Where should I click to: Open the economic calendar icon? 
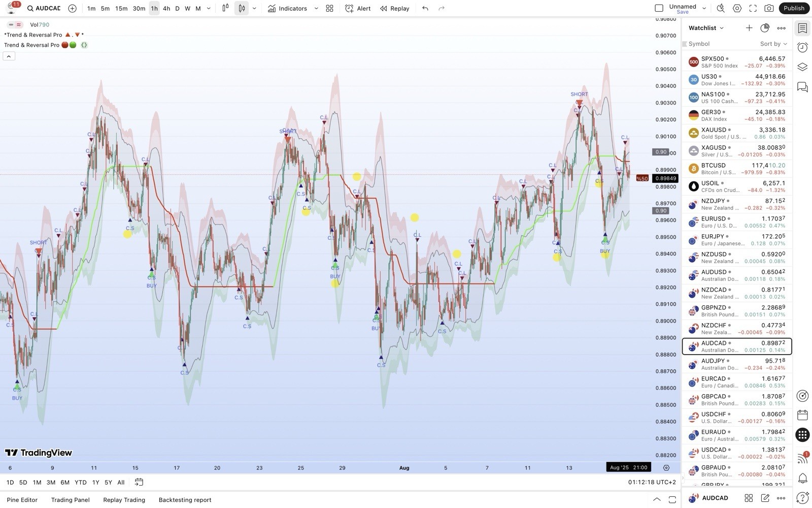point(802,415)
